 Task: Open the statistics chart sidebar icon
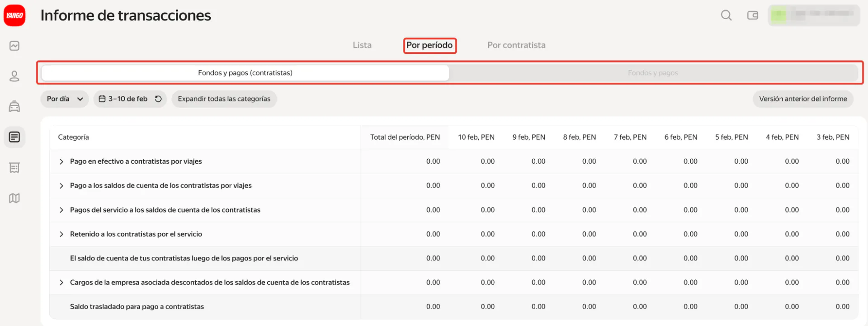[x=14, y=46]
